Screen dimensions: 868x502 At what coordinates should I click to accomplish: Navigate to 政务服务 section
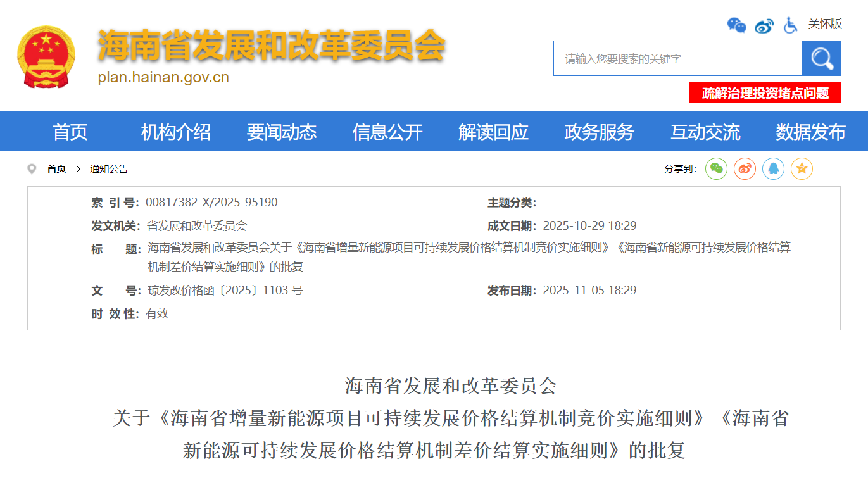pyautogui.click(x=599, y=132)
